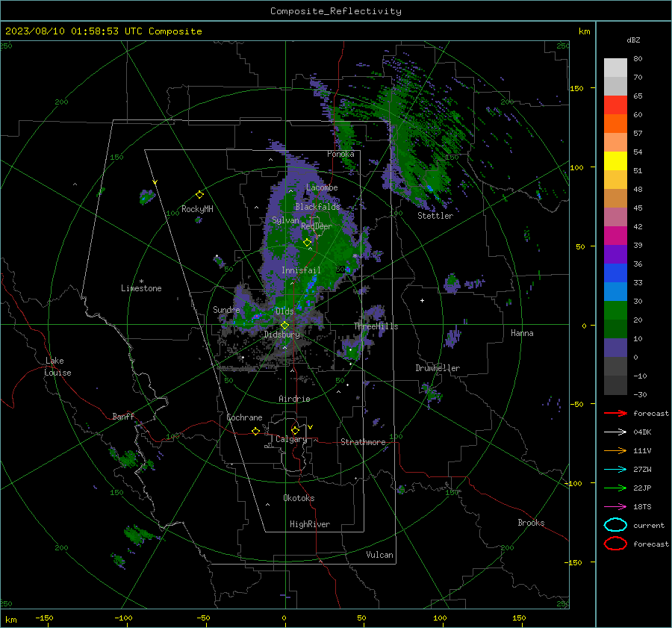This screenshot has height=628, width=672.
Task: Click the cyan current ellipse icon
Action: (615, 525)
